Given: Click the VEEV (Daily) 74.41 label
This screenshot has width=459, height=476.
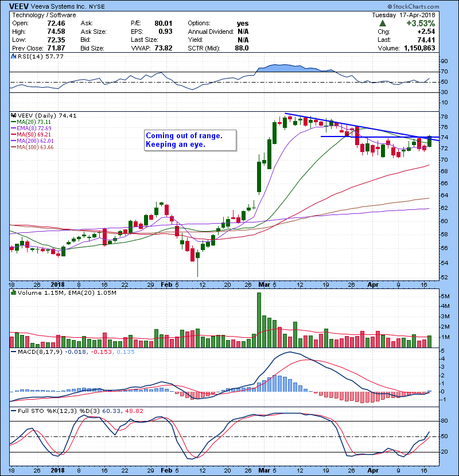Looking at the screenshot, I should [47, 116].
